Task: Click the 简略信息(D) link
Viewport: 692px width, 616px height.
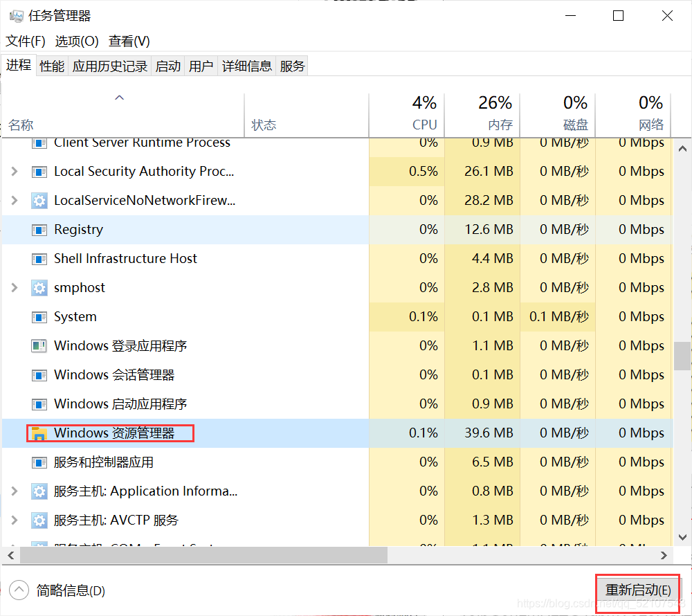Action: (71, 590)
